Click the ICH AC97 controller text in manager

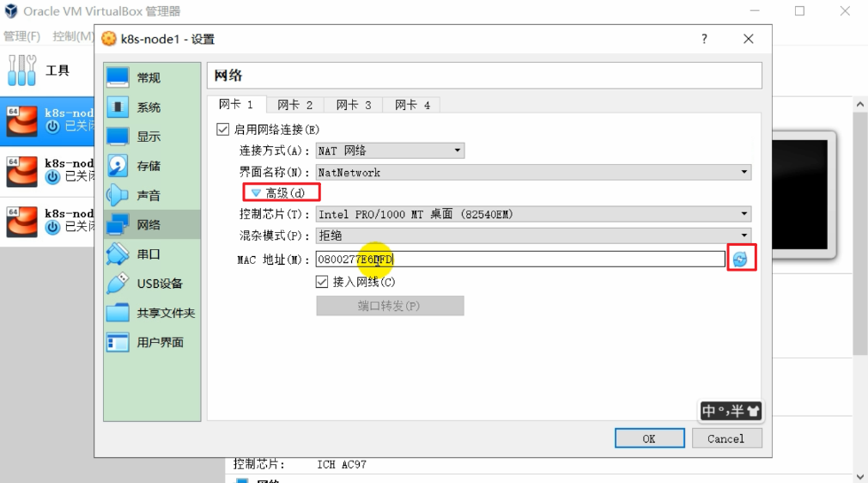[342, 464]
